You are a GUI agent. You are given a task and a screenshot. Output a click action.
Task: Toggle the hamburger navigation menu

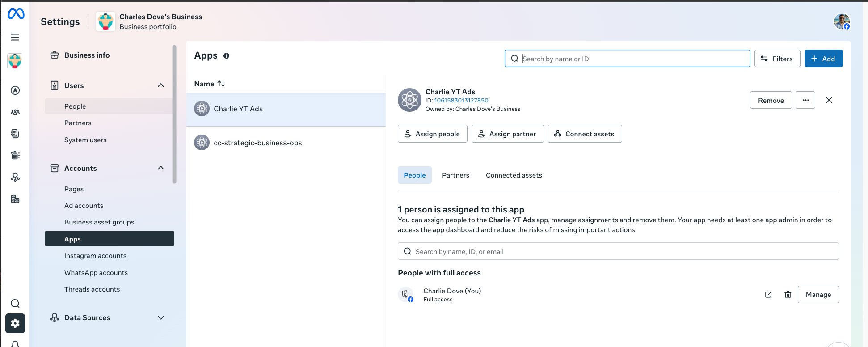pos(15,37)
